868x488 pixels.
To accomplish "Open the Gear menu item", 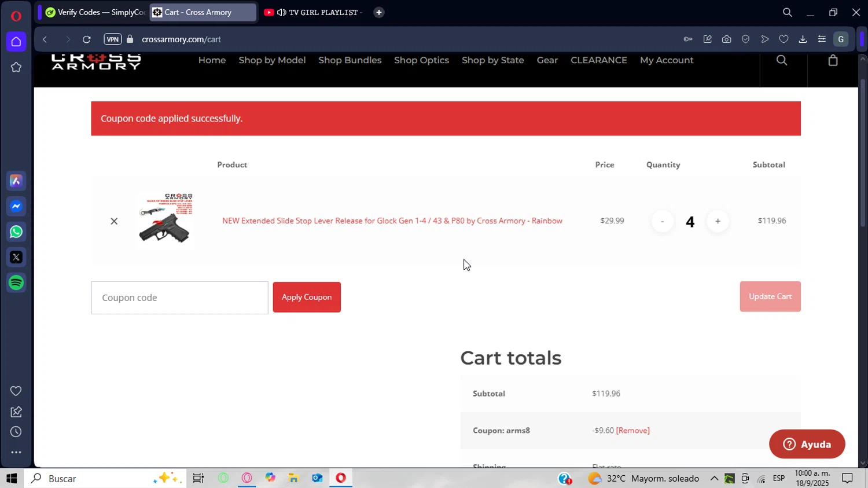I will point(547,60).
